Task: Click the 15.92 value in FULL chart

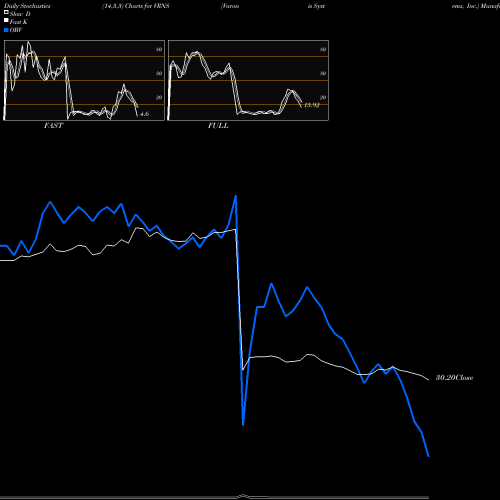Action: [312, 105]
